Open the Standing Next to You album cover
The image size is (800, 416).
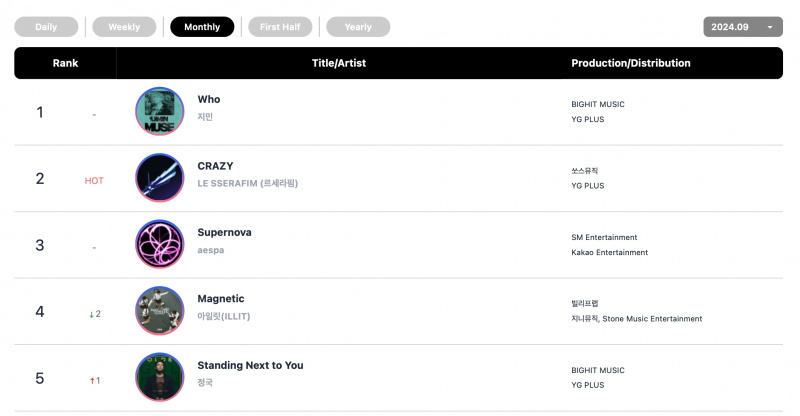coord(160,377)
